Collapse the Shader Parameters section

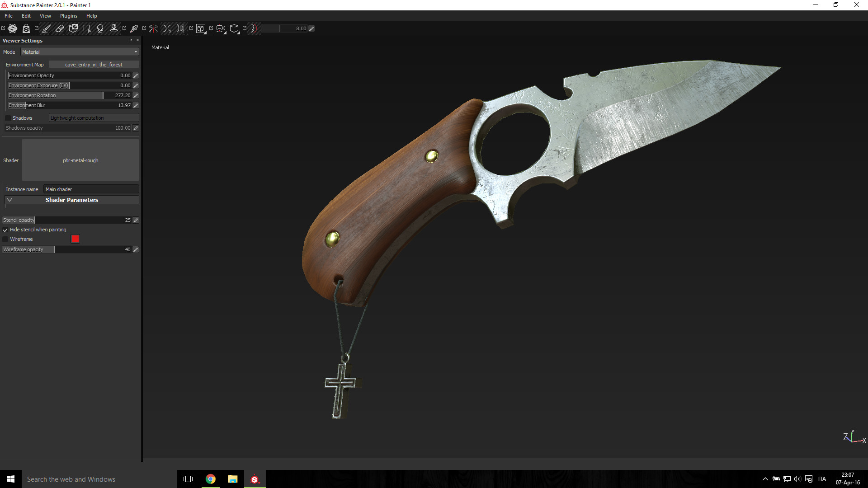pyautogui.click(x=9, y=199)
